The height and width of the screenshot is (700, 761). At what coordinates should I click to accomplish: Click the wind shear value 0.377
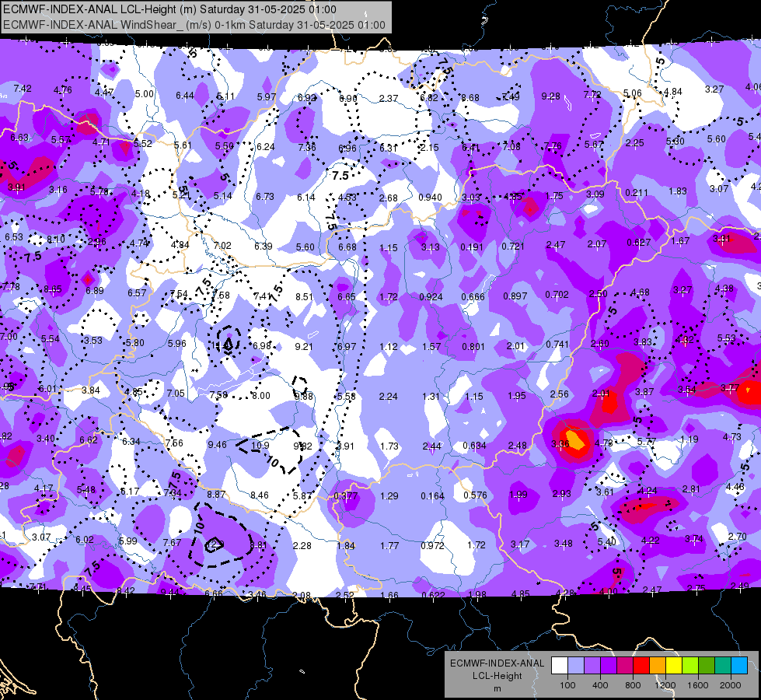[346, 495]
